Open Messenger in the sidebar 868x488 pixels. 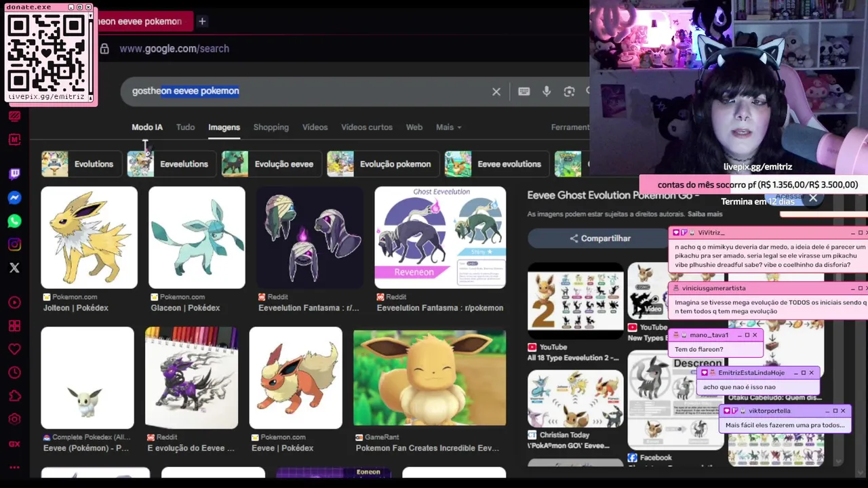(14, 198)
